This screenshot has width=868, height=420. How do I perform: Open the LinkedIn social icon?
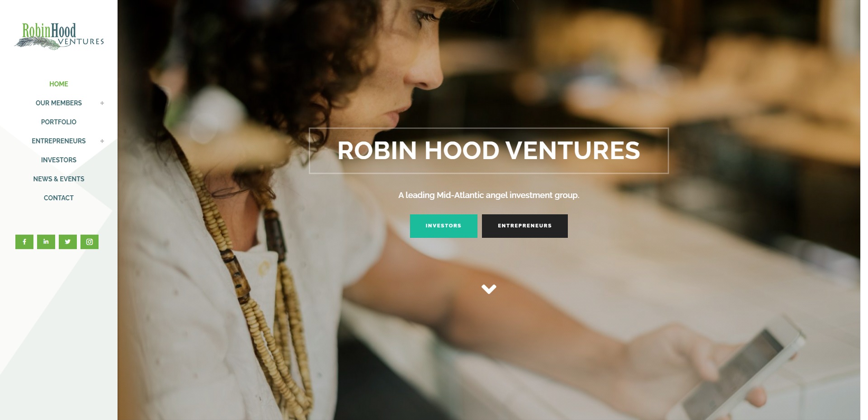pyautogui.click(x=46, y=242)
